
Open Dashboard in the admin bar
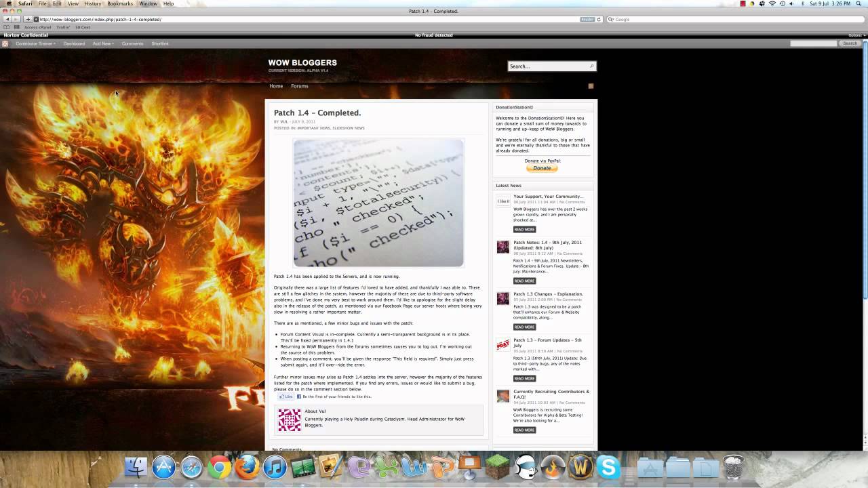click(x=74, y=43)
